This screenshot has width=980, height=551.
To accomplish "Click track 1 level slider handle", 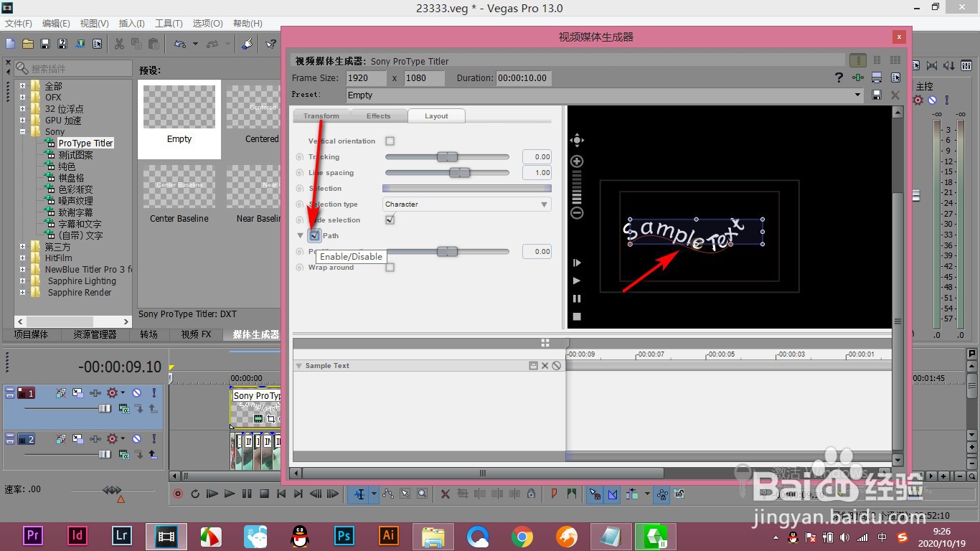I will tap(105, 408).
